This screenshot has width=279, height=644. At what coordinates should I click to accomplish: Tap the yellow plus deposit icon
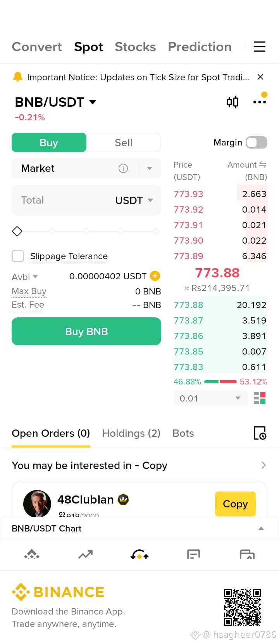point(155,276)
